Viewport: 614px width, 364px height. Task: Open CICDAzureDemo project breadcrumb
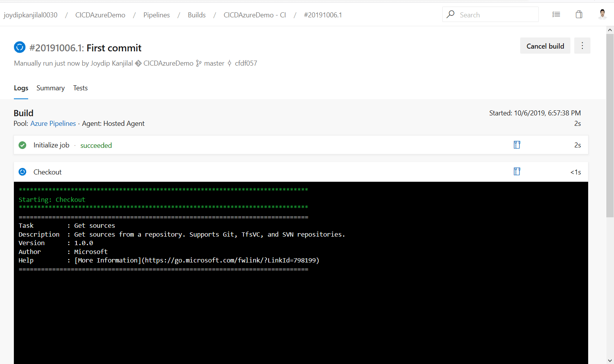[x=100, y=15]
